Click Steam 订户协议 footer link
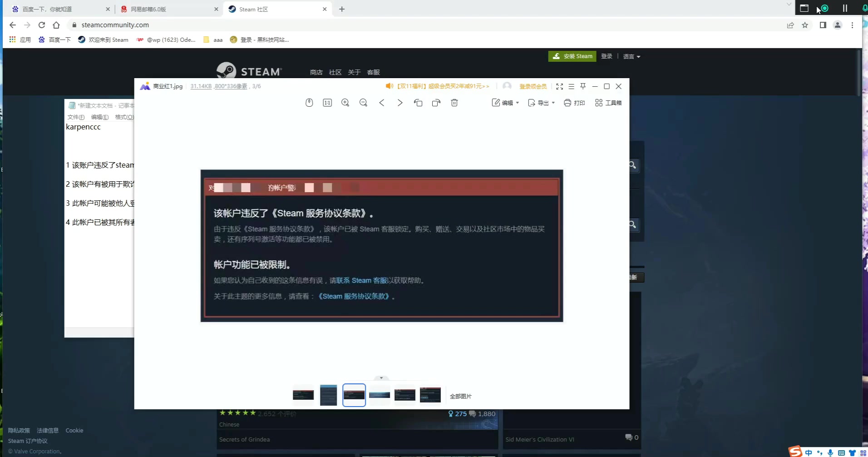The image size is (868, 457). 28,441
